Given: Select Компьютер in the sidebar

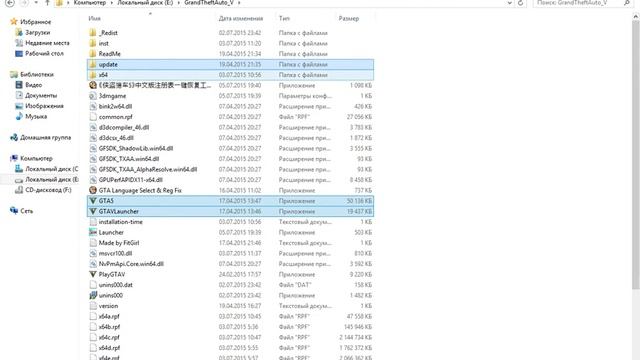Looking at the screenshot, I should point(31,158).
